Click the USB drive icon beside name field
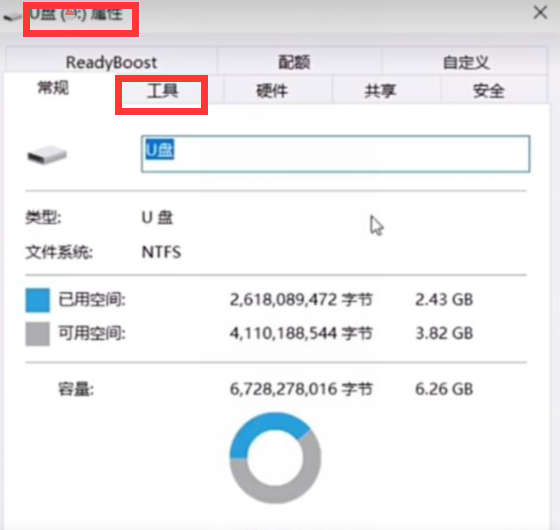The width and height of the screenshot is (560, 530). [47, 155]
